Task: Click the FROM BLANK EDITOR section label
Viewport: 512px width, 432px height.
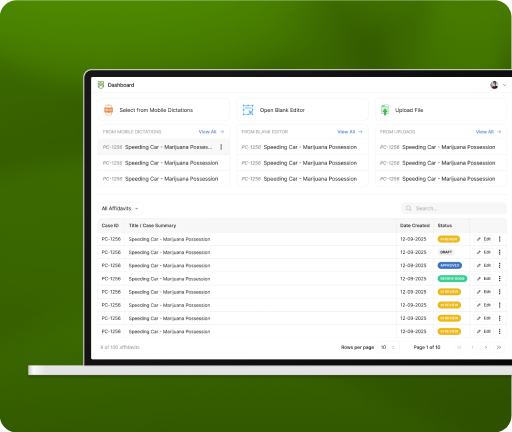Action: [265, 132]
